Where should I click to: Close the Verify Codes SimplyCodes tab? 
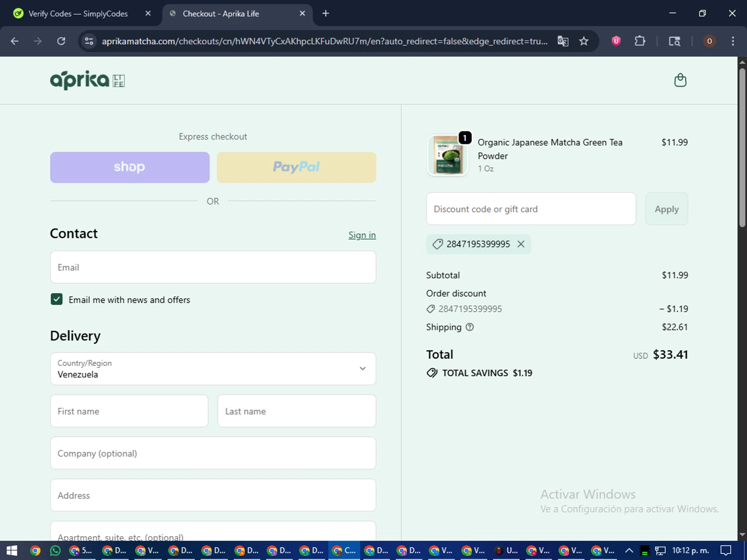[x=148, y=13]
